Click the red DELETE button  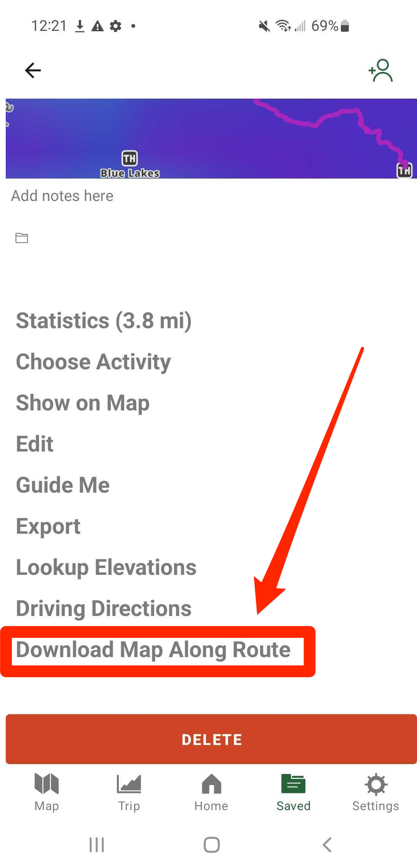click(x=211, y=739)
